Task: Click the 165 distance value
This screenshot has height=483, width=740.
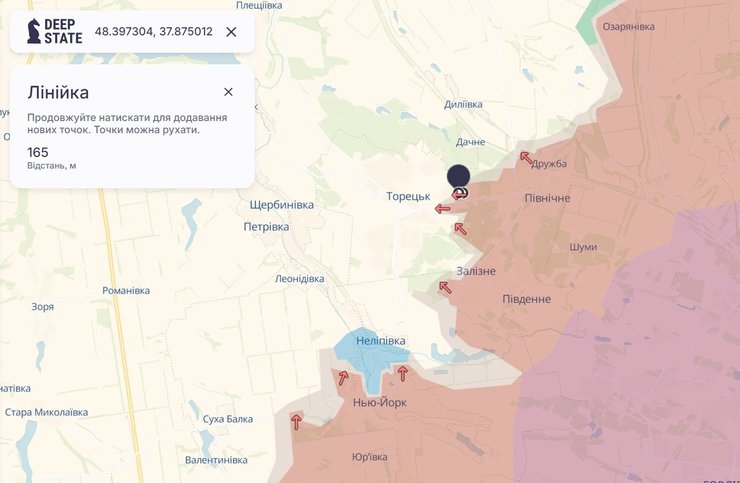Action: (x=38, y=152)
